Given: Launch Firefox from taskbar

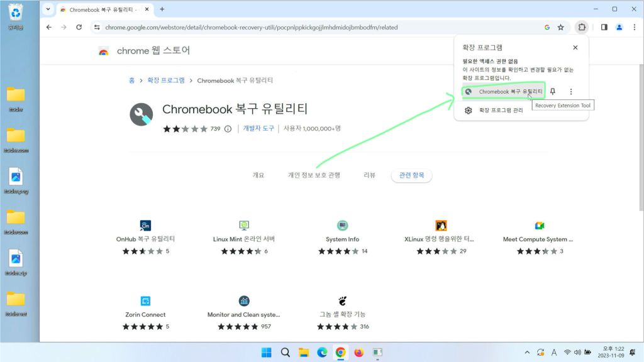Looking at the screenshot, I should [359, 353].
